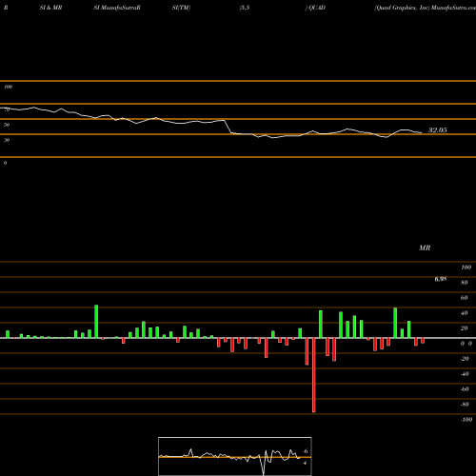Click the -80 label on the MR axis
This screenshot has height=476, width=476.
pyautogui.click(x=465, y=405)
